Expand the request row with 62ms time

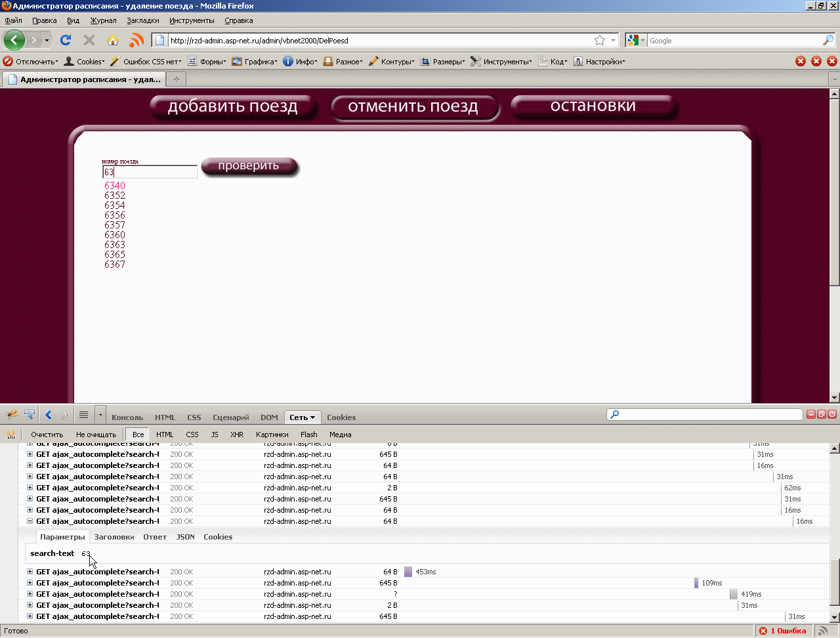[x=30, y=488]
